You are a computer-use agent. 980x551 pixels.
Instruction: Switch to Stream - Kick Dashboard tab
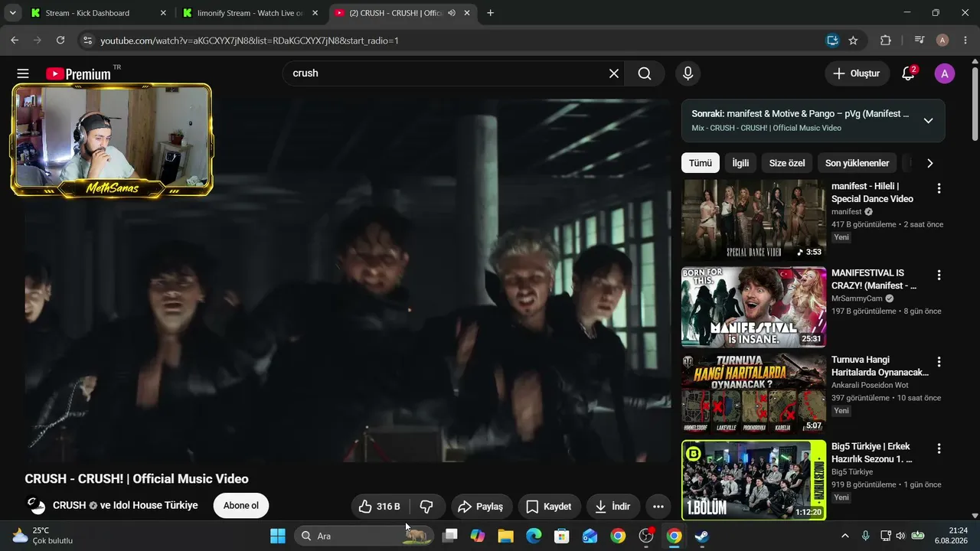97,13
